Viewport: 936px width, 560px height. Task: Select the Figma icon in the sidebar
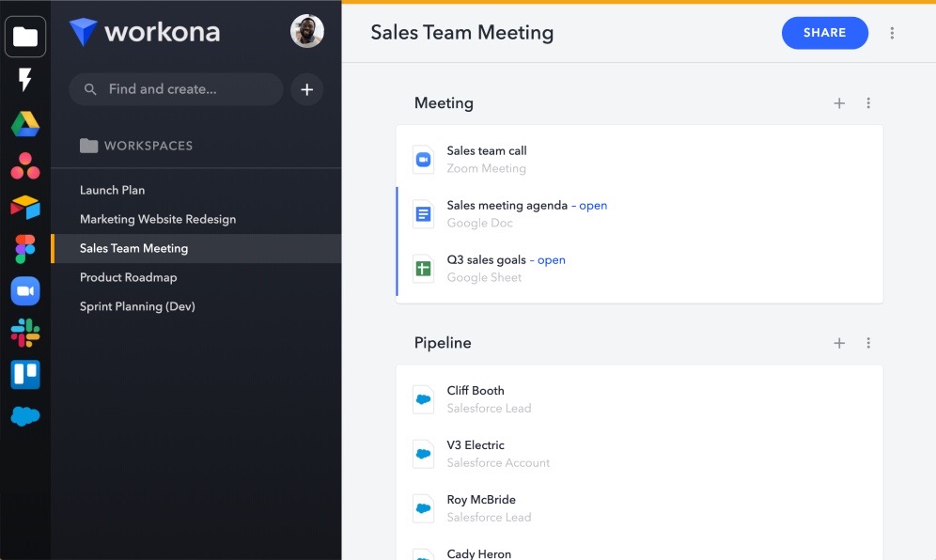tap(24, 249)
